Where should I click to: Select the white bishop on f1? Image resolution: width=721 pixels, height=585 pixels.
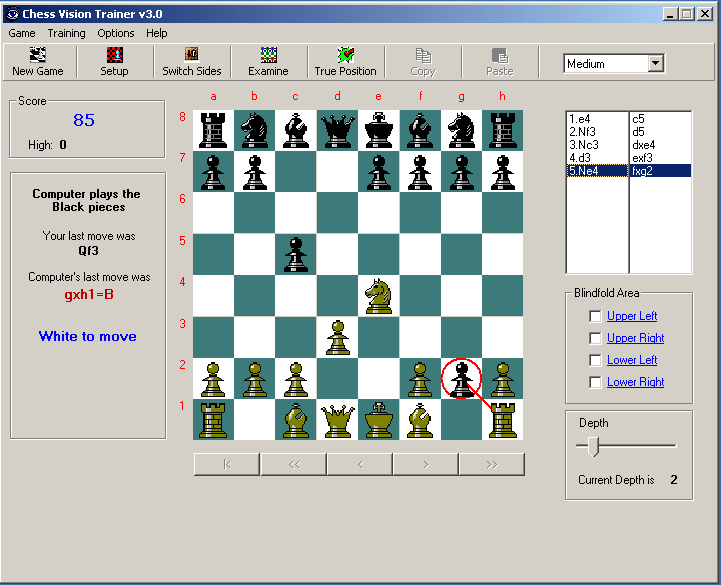tap(420, 419)
